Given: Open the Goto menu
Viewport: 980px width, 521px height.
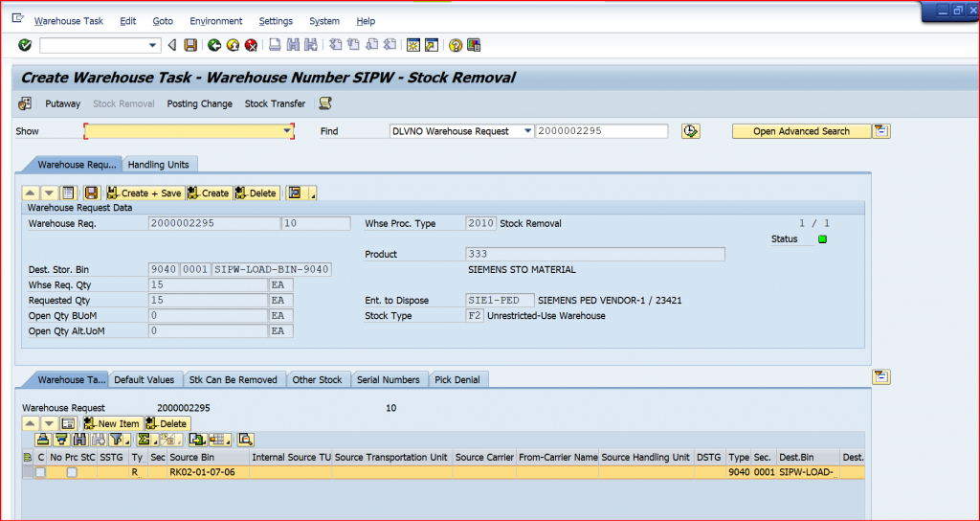Looking at the screenshot, I should point(163,21).
